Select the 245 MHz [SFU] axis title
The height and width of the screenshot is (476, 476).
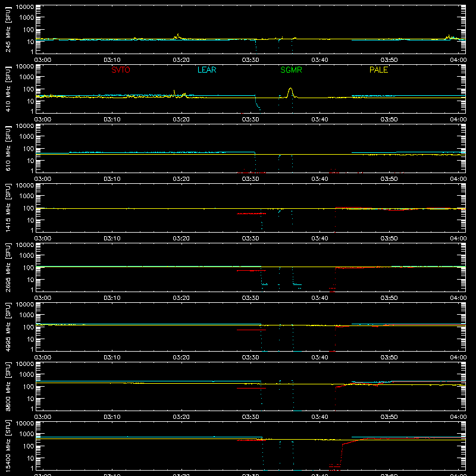tap(8, 29)
